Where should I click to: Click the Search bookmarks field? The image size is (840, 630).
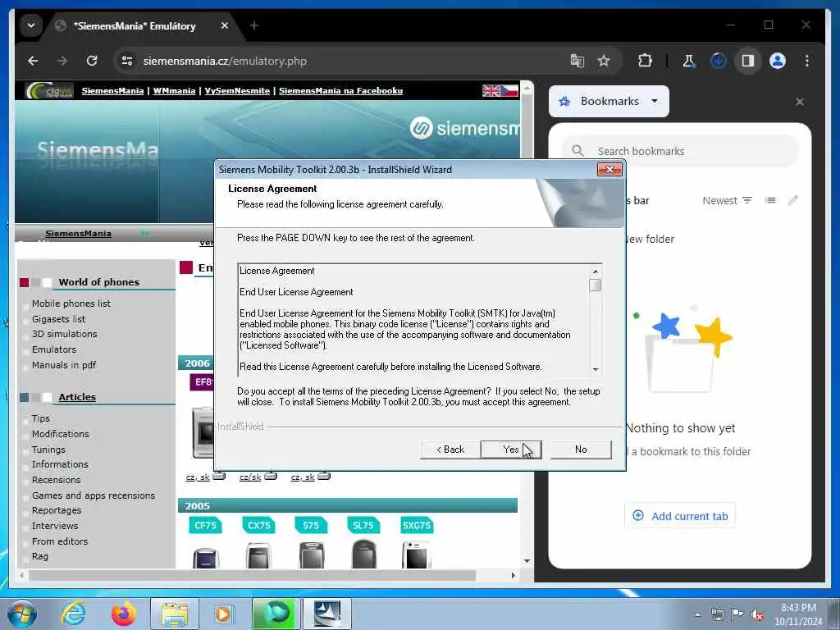[680, 151]
